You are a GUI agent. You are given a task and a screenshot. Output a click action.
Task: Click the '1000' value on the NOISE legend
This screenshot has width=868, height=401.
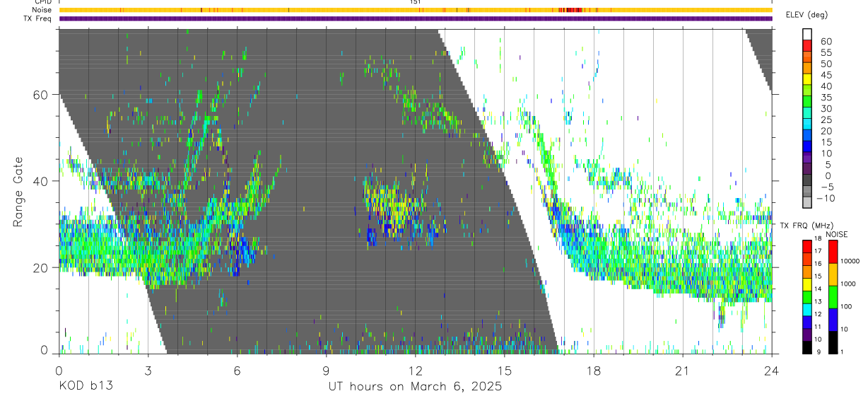850,284
